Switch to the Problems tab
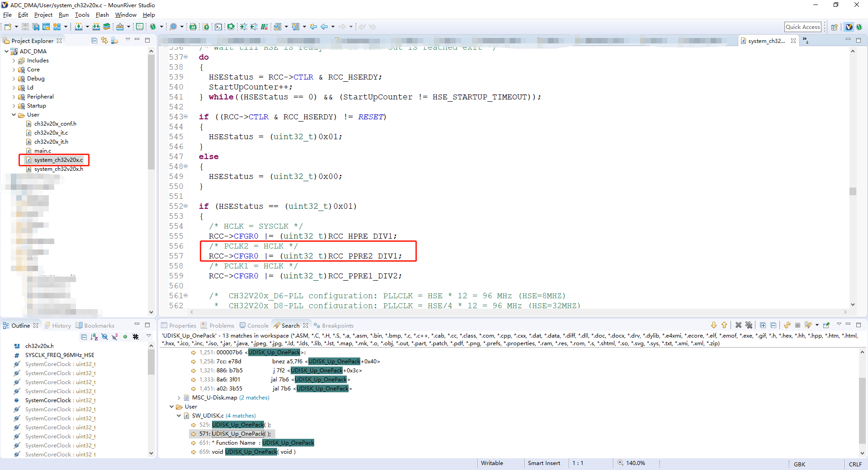The height and width of the screenshot is (470, 868). [217, 325]
